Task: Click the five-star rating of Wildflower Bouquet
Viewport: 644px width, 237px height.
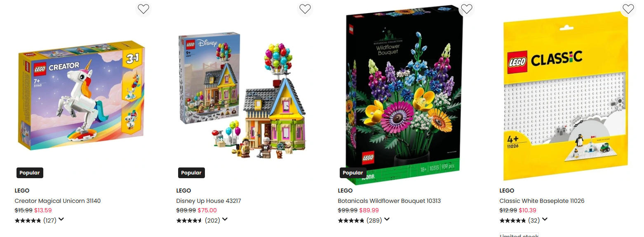Action: tap(351, 221)
